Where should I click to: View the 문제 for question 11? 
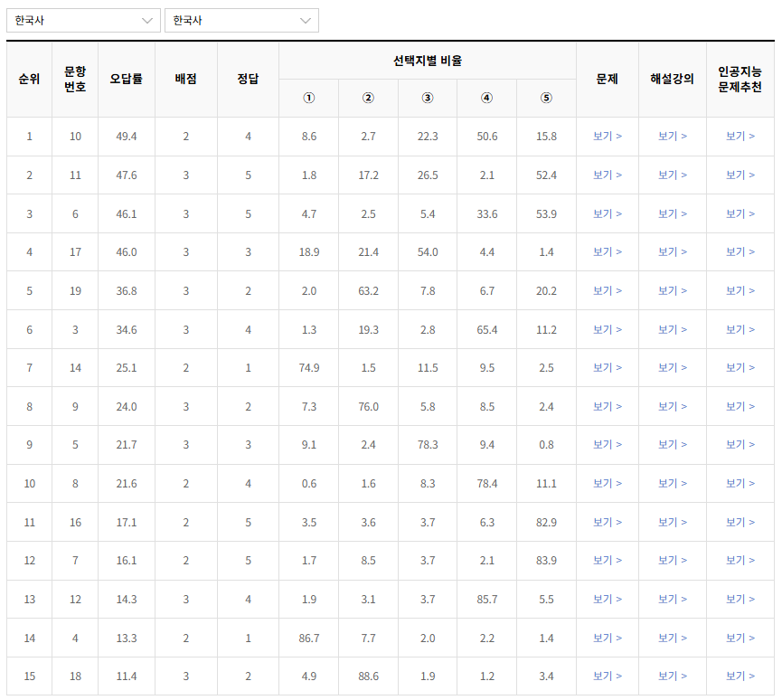point(607,175)
